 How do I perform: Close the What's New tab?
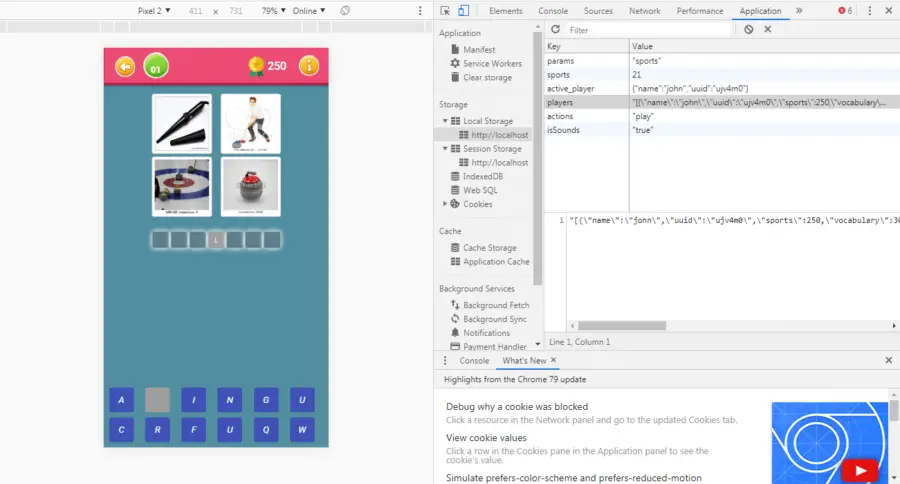tap(553, 360)
